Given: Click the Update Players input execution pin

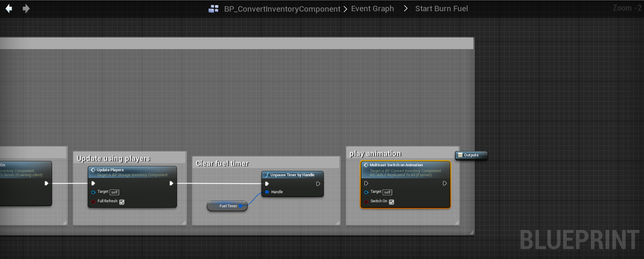Looking at the screenshot, I should [x=93, y=183].
